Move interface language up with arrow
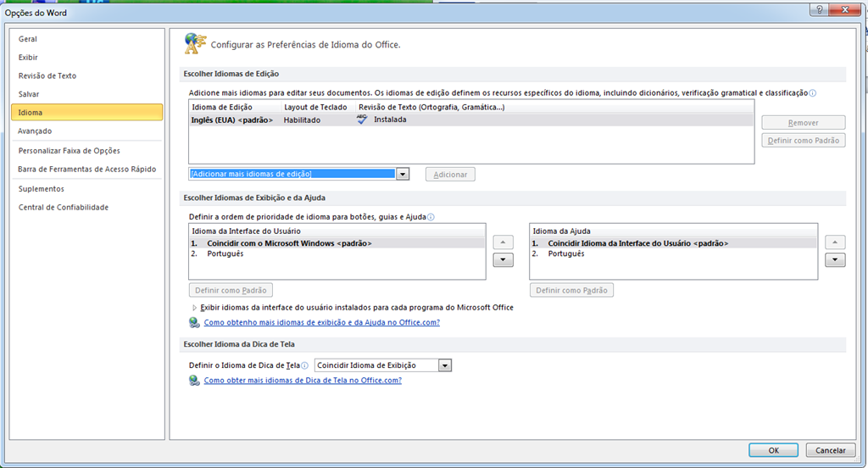Viewport: 868px width, 468px height. (503, 242)
